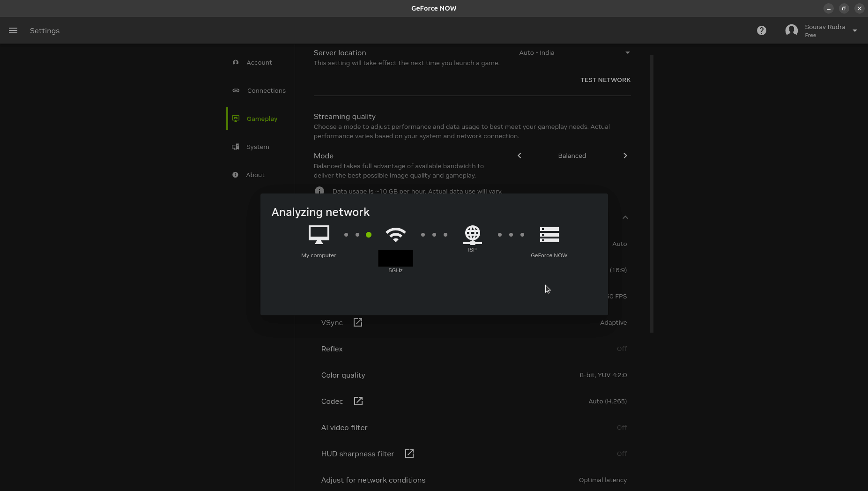Click the GeForce NOW server icon
This screenshot has width=868, height=491.
549,235
